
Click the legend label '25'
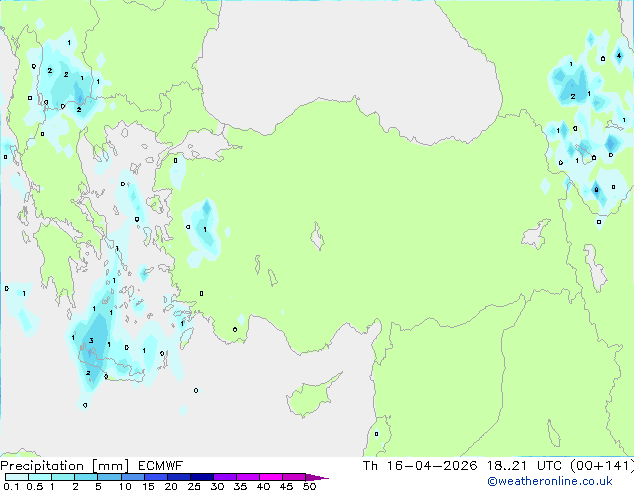(x=194, y=486)
